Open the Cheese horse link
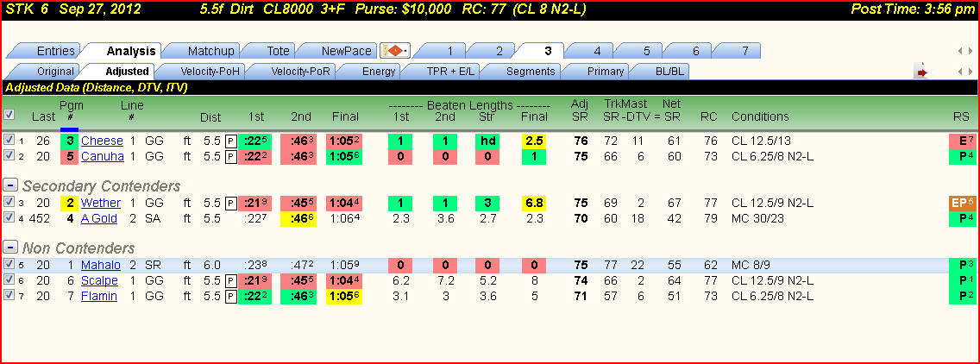Image resolution: width=980 pixels, height=364 pixels. tap(102, 141)
